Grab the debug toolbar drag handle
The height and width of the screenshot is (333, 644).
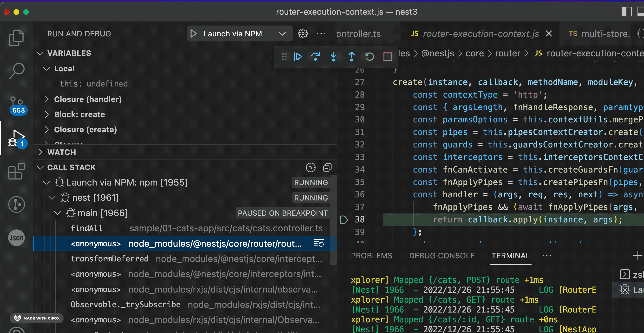tap(284, 57)
